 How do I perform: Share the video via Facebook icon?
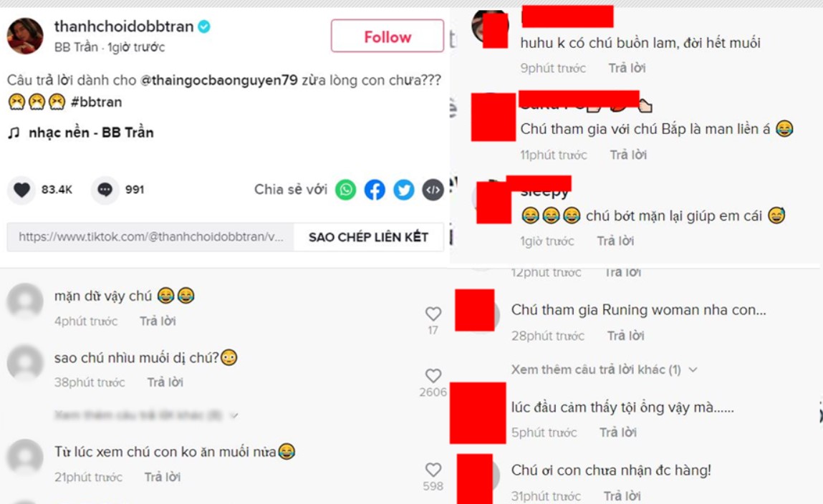[x=375, y=190]
